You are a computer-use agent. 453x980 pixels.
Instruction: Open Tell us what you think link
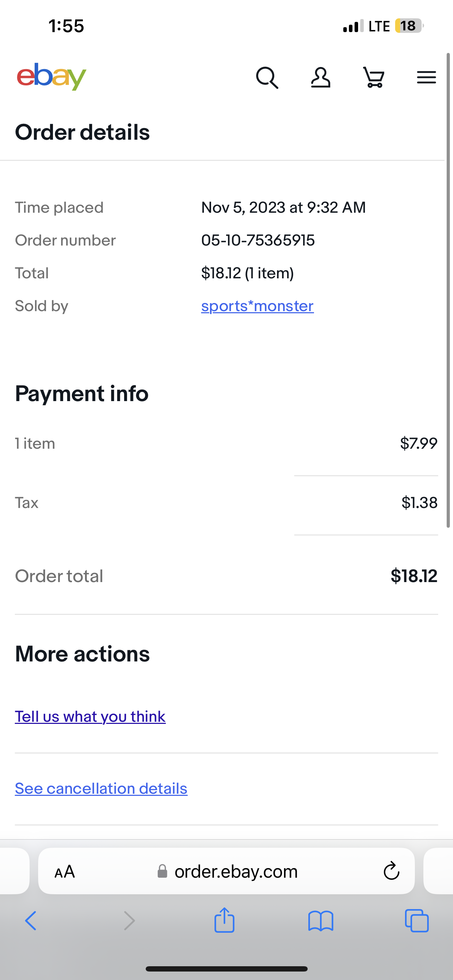(x=90, y=717)
